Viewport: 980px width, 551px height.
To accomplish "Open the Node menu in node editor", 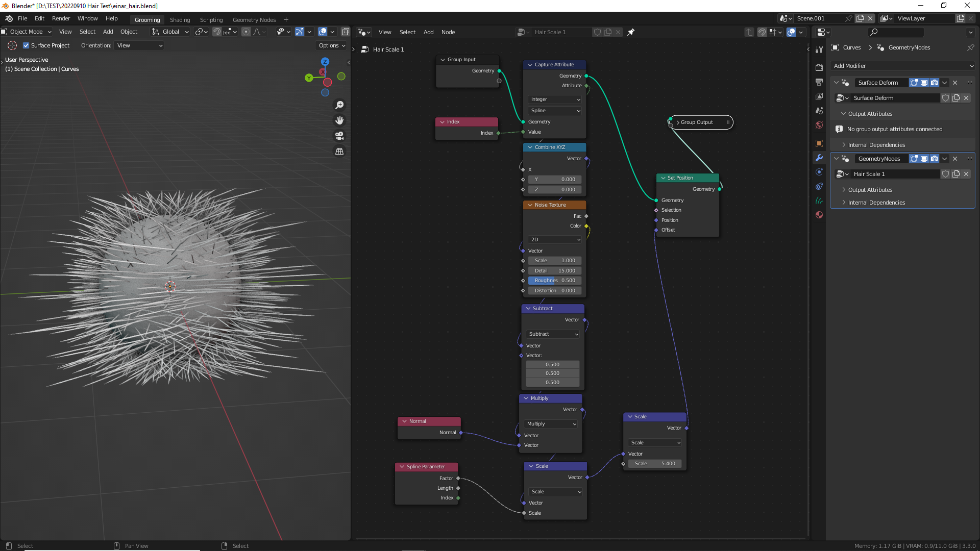I will pyautogui.click(x=448, y=32).
